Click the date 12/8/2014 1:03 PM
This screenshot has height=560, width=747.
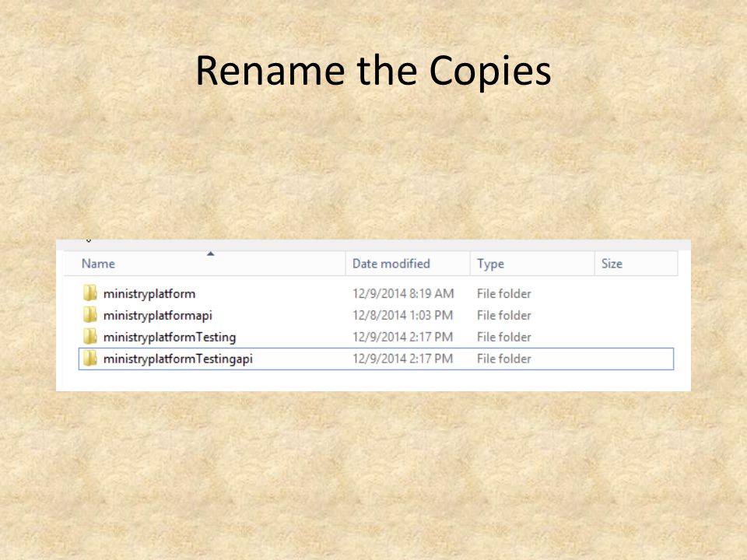[x=402, y=315]
